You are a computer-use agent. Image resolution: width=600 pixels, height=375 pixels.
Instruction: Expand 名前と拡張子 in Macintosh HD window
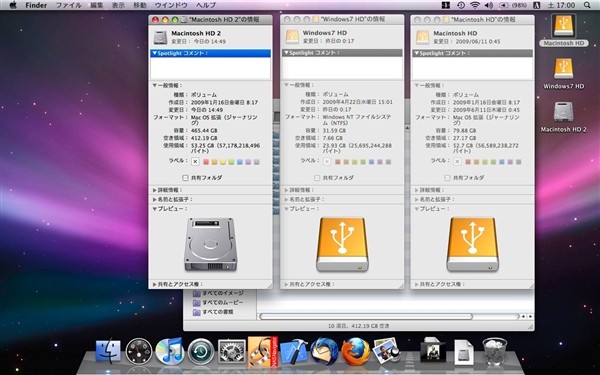click(417, 199)
